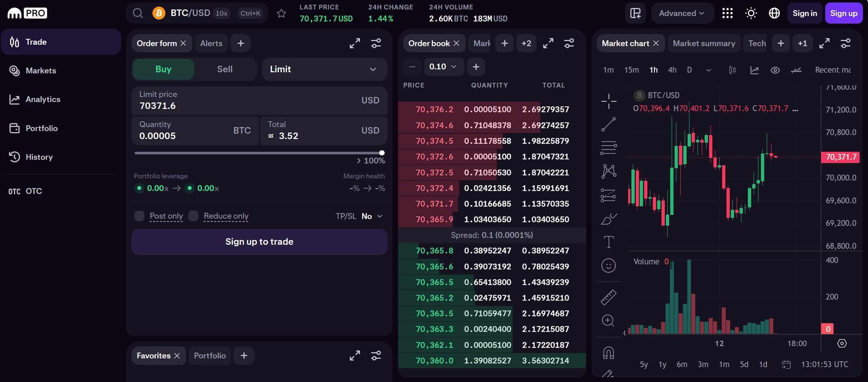This screenshot has height=382, width=868.
Task: Open the apps grid menu icon
Action: pos(727,13)
